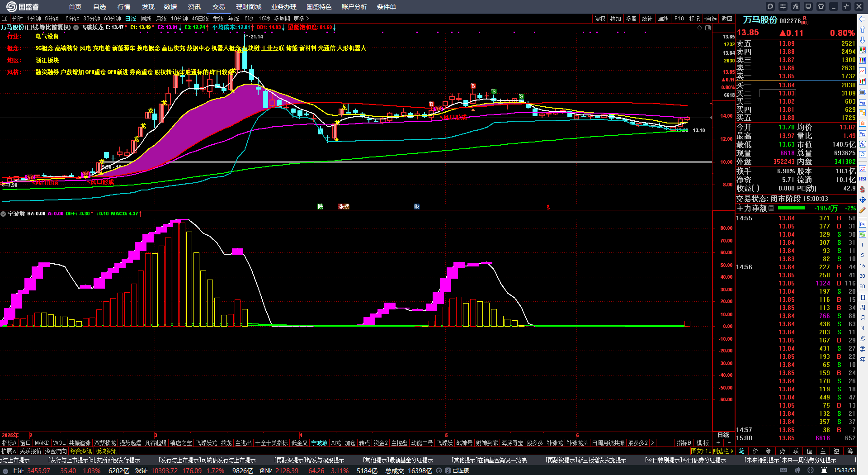The width and height of the screenshot is (868, 475).
Task: Open 图文F10 link
Action: 701,451
